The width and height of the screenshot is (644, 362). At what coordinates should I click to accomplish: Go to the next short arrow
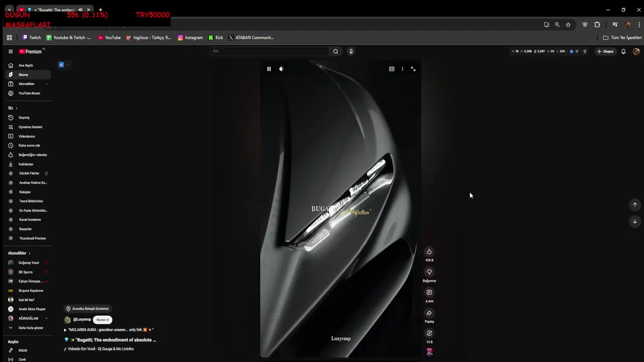coord(634,221)
